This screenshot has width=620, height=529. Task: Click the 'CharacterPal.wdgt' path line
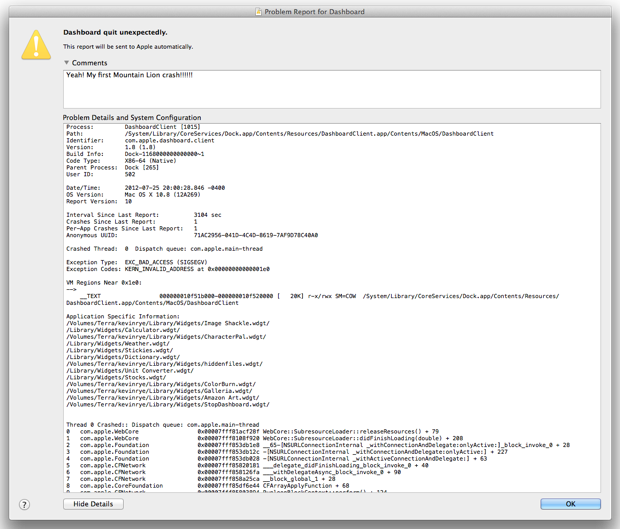coord(166,337)
